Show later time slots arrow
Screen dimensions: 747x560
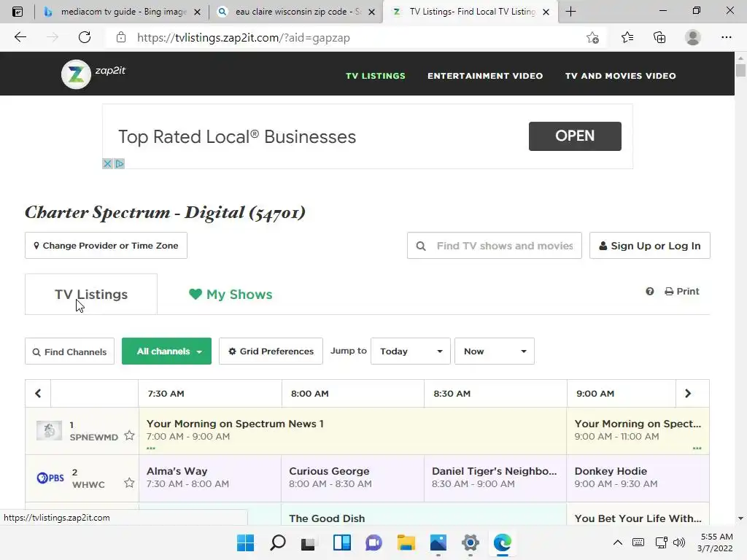click(x=688, y=393)
